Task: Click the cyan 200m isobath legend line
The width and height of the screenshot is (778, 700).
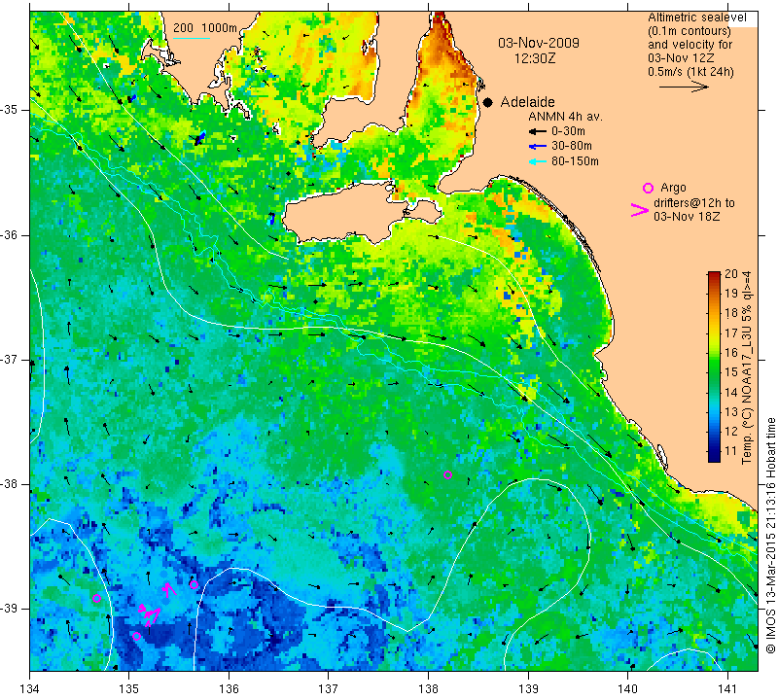Action: [x=192, y=38]
